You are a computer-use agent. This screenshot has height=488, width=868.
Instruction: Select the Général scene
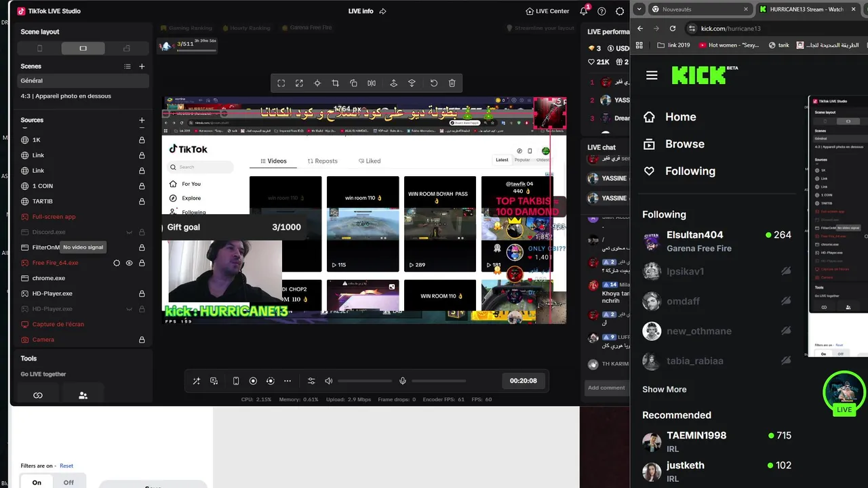83,81
